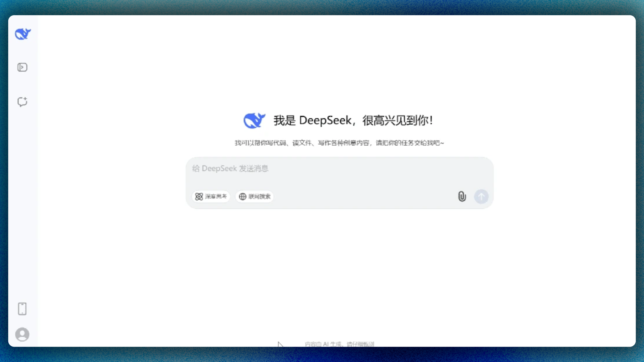Click blank space in left sidebar
The width and height of the screenshot is (644, 362).
pos(23,200)
